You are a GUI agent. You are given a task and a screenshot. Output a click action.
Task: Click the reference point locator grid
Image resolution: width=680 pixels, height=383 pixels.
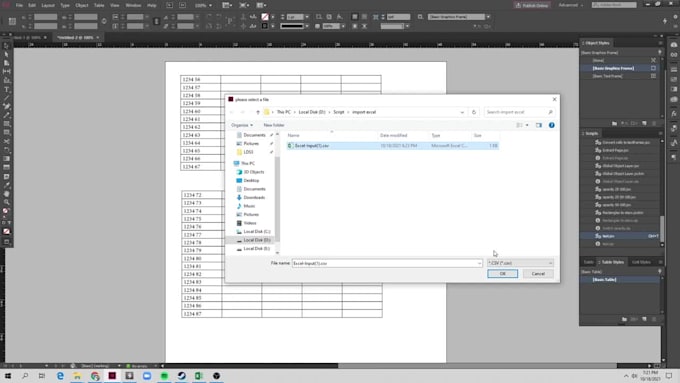point(12,21)
